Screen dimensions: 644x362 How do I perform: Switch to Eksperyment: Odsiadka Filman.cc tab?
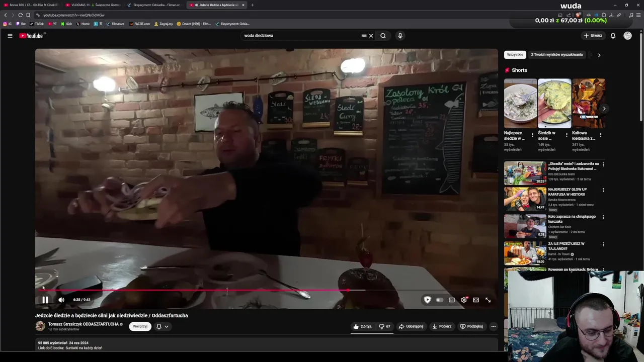click(x=155, y=5)
